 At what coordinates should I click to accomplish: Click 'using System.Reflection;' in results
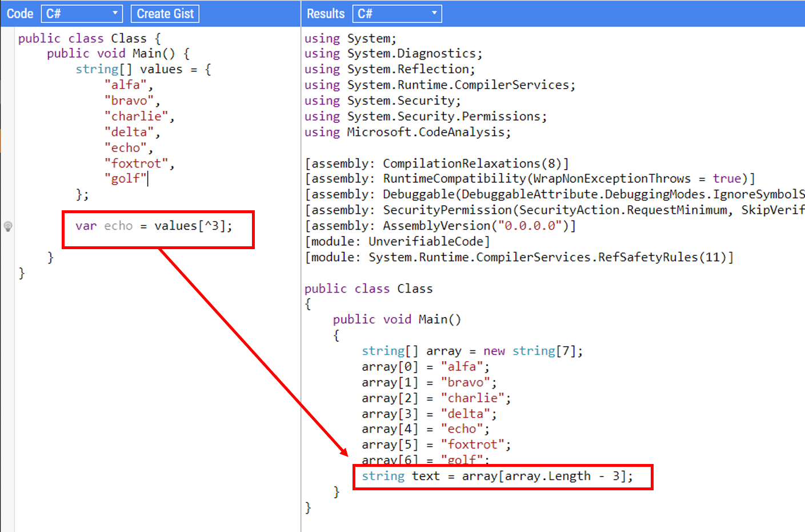click(390, 69)
